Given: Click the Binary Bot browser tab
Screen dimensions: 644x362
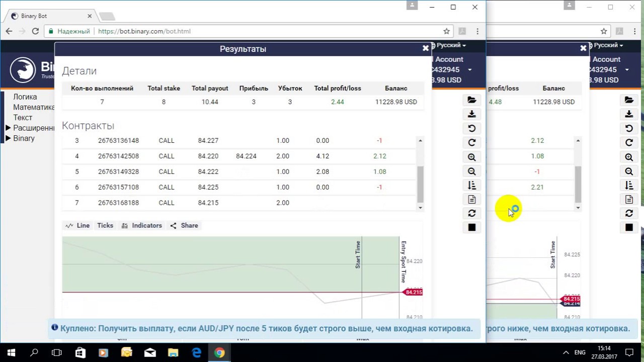Looking at the screenshot, I should 50,16.
